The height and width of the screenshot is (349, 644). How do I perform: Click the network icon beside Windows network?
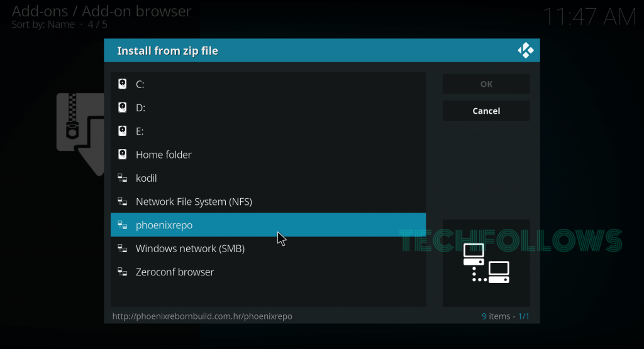123,248
